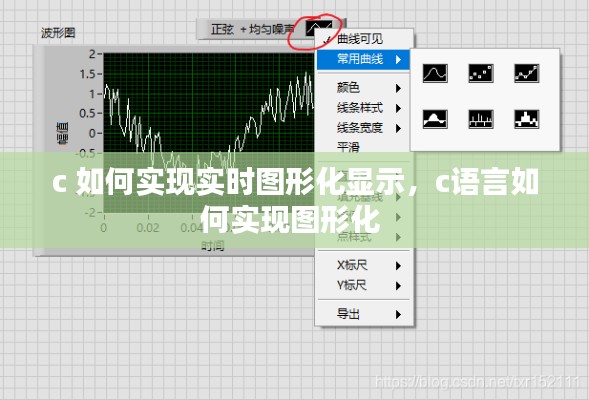
Task: Click the 正弦 + 均匀噪声 legend label
Action: tap(252, 29)
